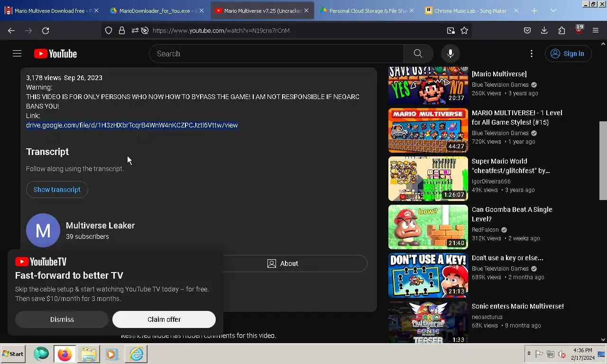Switch to Chrome Music Lab Song Maker tab
This screenshot has height=364, width=607.
click(x=472, y=10)
